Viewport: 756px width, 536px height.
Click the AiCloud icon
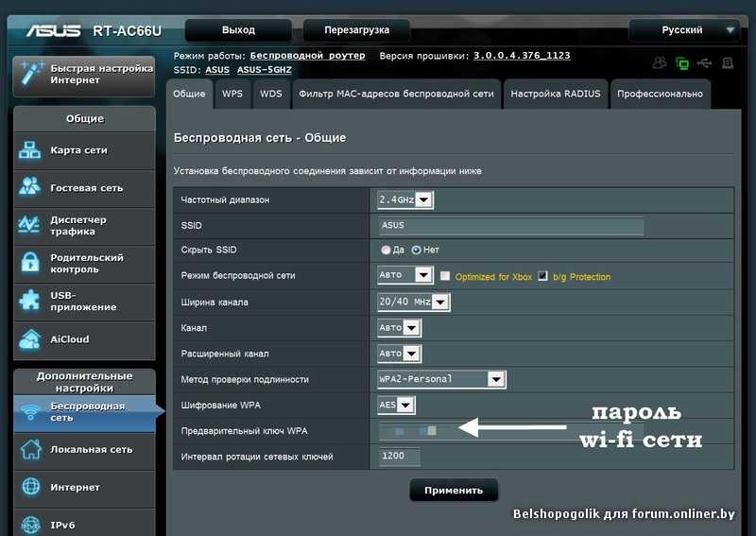click(30, 339)
